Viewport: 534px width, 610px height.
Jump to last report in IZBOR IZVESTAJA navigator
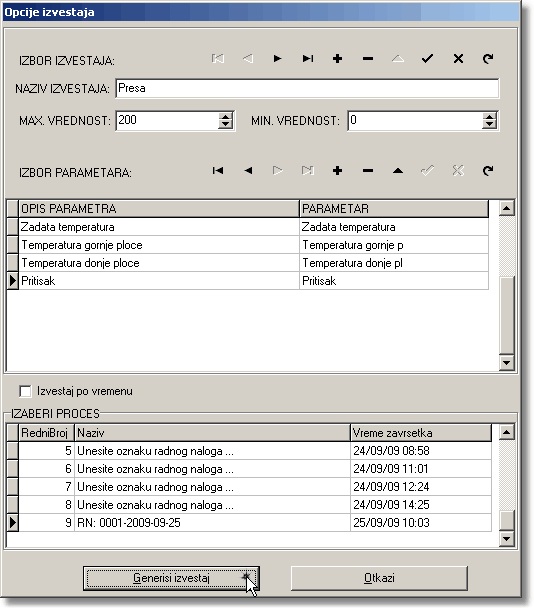pos(308,59)
